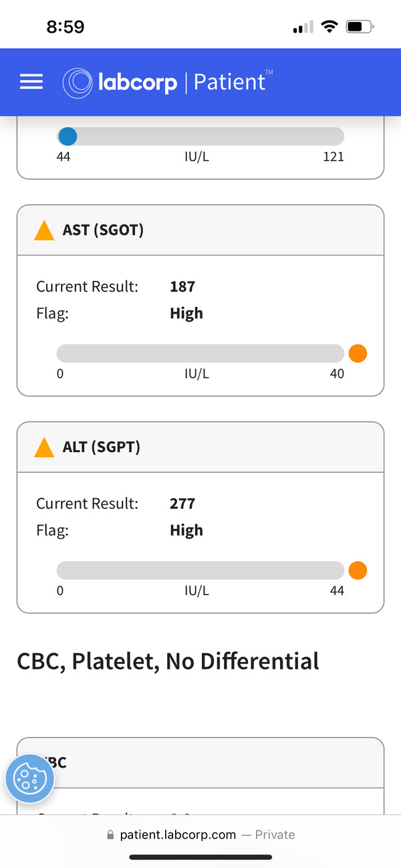The width and height of the screenshot is (401, 868).
Task: Click the blue result marker dot
Action: [x=68, y=136]
